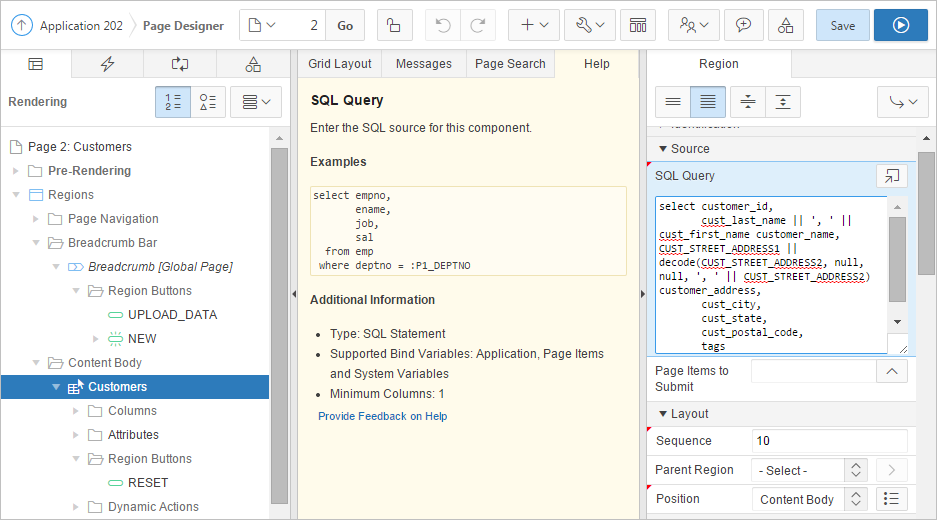The image size is (937, 520).
Task: Switch to the Page Search tab
Action: tap(510, 64)
